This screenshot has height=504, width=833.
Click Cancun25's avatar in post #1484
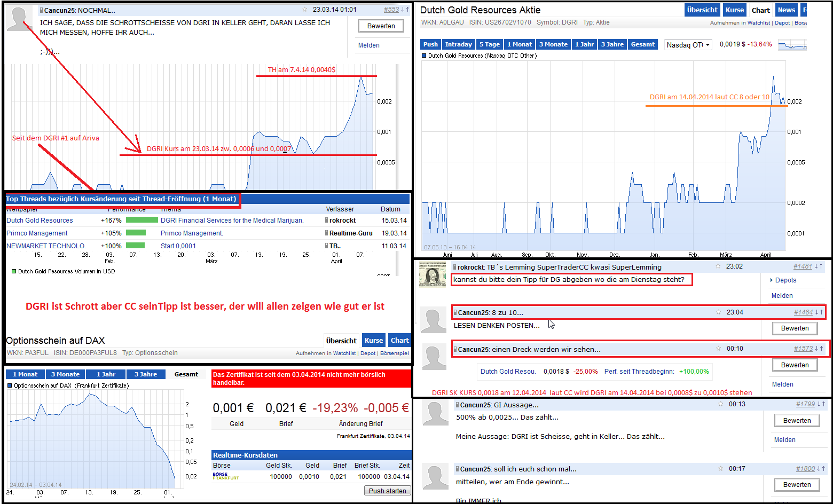[433, 320]
